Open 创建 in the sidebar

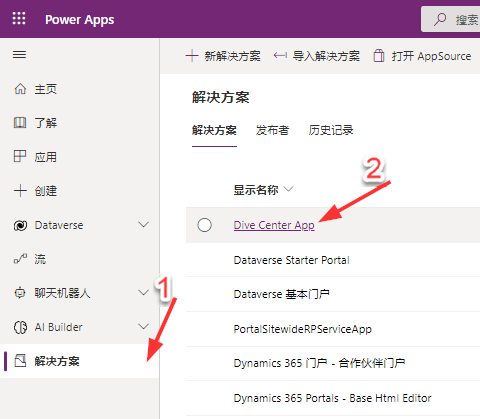pyautogui.click(x=79, y=191)
